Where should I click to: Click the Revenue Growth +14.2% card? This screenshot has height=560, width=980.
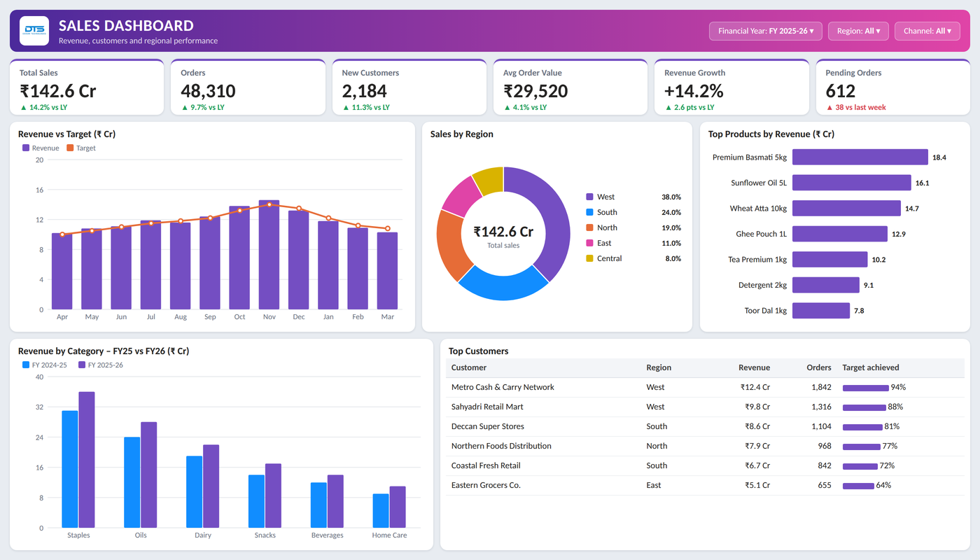point(731,87)
